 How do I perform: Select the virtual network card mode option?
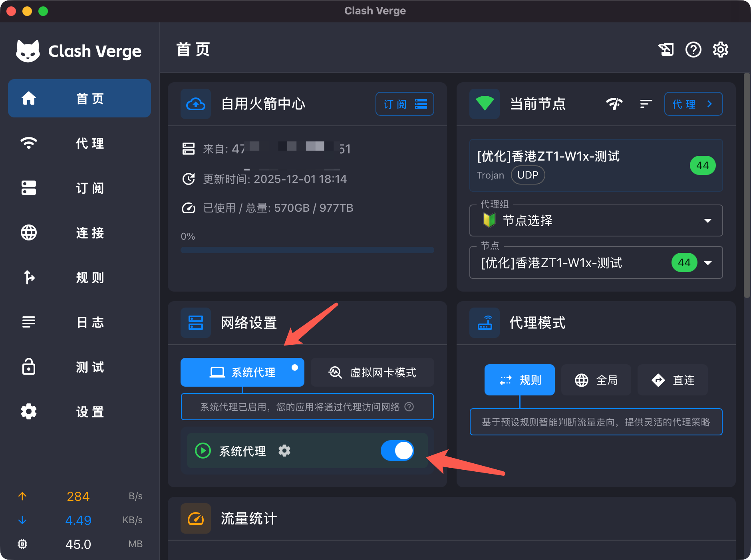click(372, 372)
